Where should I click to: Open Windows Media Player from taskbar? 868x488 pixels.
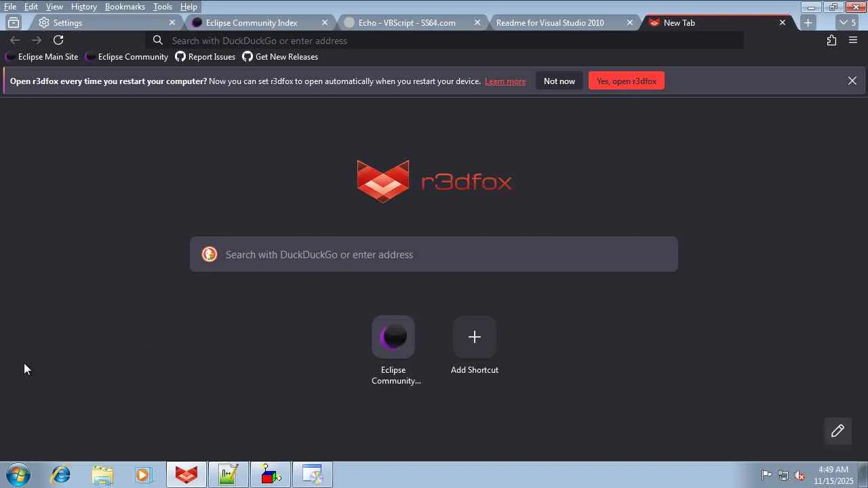144,475
